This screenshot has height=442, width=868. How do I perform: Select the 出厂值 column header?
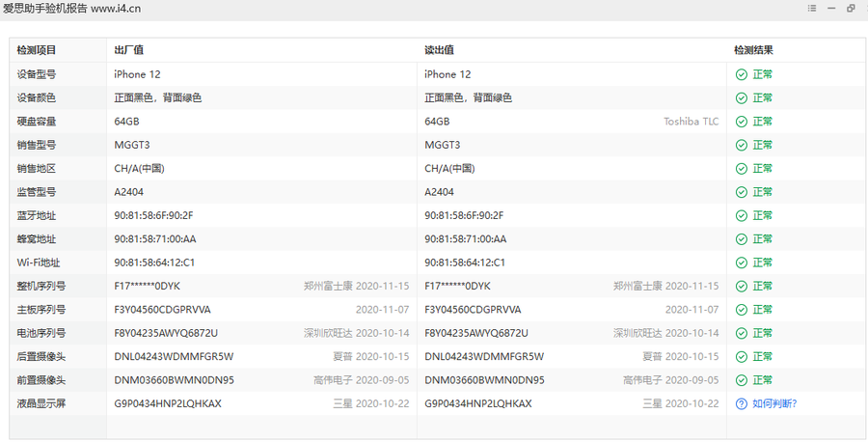[x=128, y=50]
